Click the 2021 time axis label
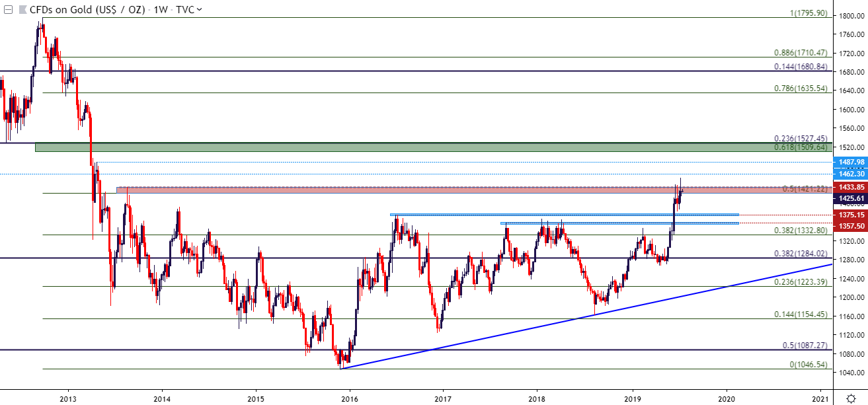The width and height of the screenshot is (868, 405). (820, 398)
